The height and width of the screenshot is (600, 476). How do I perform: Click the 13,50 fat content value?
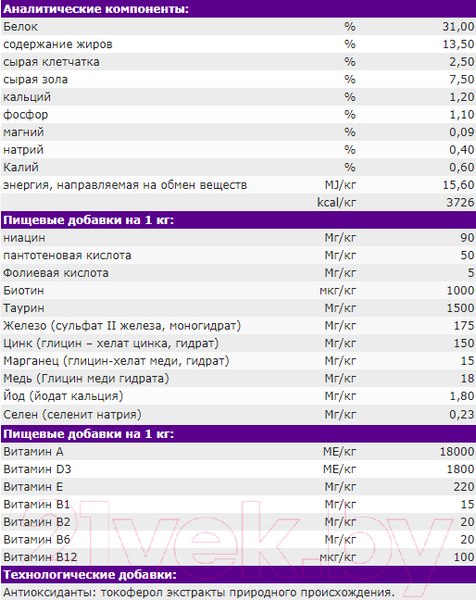pyautogui.click(x=458, y=44)
